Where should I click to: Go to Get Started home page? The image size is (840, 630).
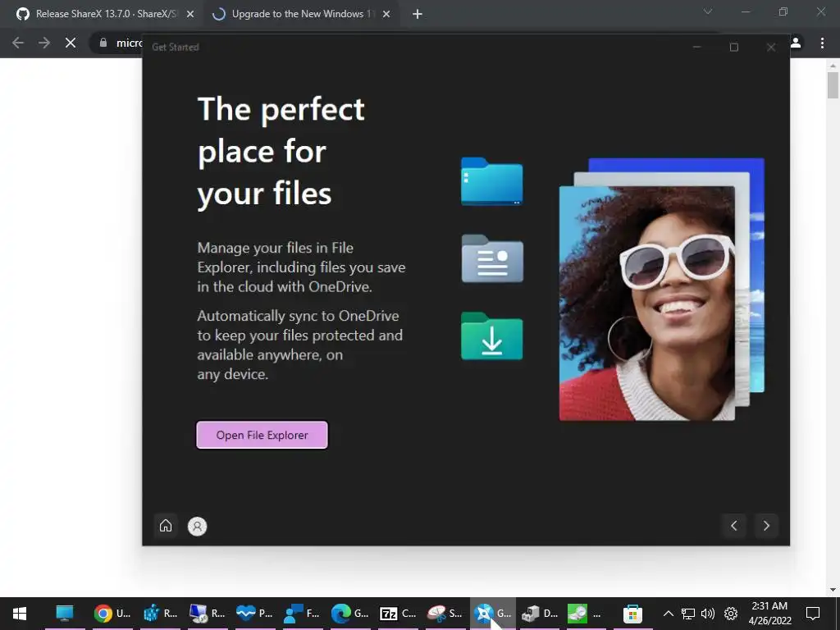point(166,526)
